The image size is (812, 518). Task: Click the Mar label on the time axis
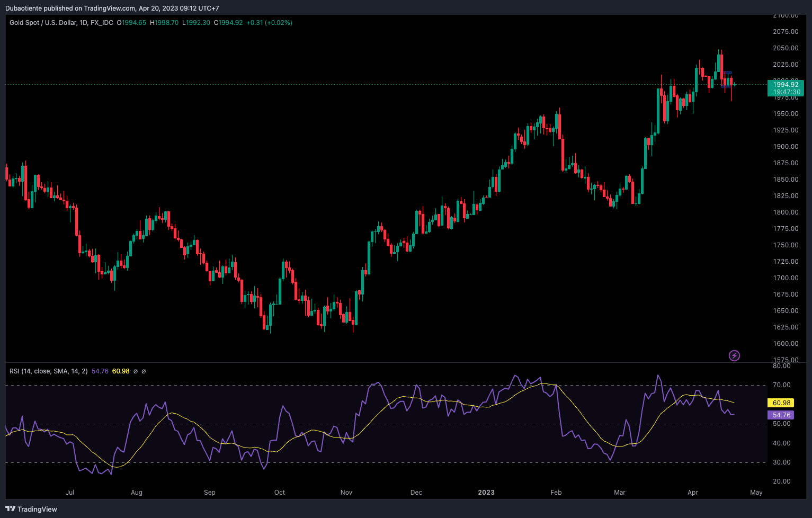point(620,493)
